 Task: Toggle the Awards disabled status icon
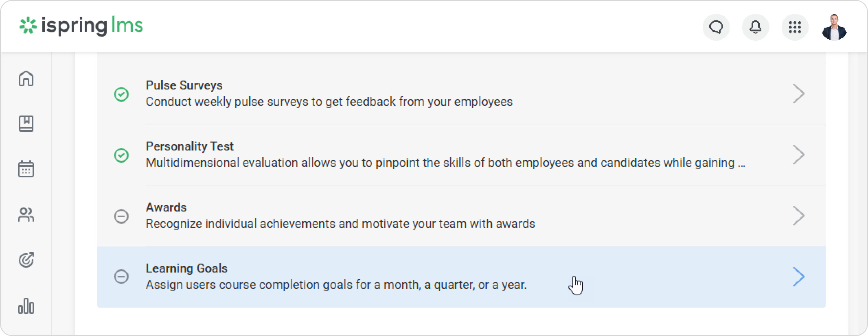(x=121, y=216)
